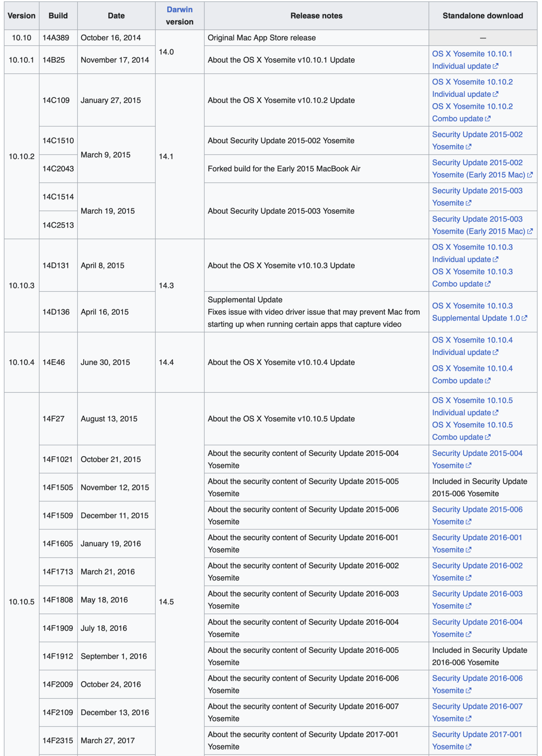
Task: Open Security Update 2016-006 Yosemite download link
Action: point(477,684)
